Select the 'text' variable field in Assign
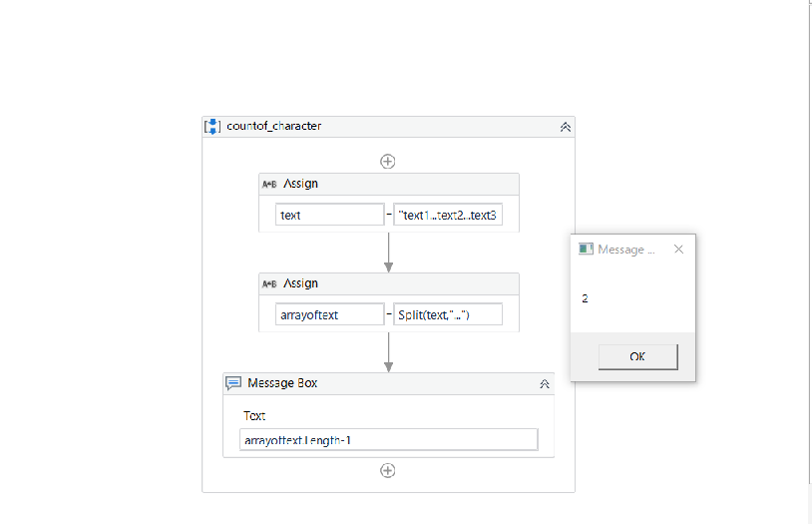 pyautogui.click(x=329, y=215)
